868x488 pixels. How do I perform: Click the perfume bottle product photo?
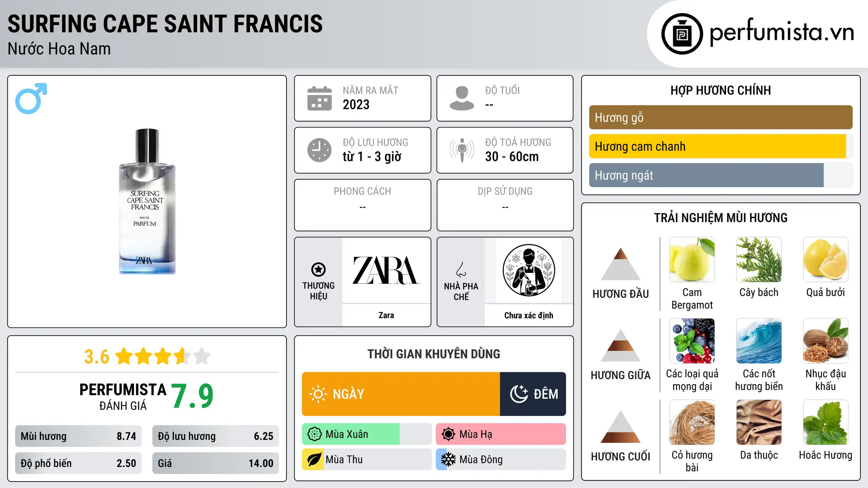(x=147, y=201)
